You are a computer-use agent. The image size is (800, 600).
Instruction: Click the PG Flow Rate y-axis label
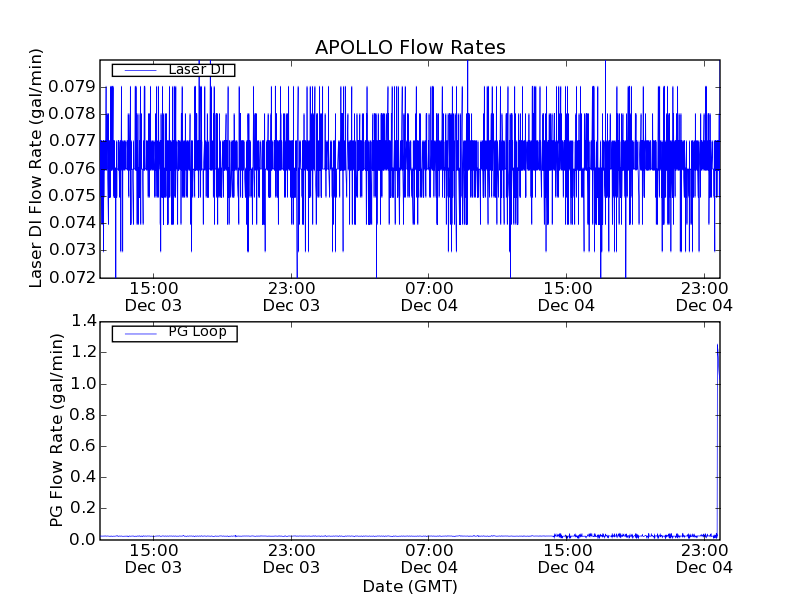click(x=57, y=431)
